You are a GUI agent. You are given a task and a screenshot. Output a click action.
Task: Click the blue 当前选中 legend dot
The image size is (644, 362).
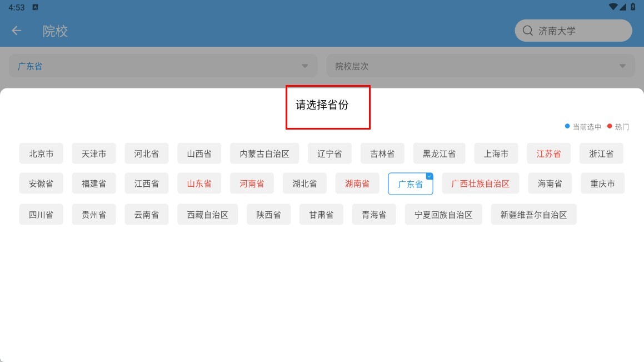click(x=567, y=126)
